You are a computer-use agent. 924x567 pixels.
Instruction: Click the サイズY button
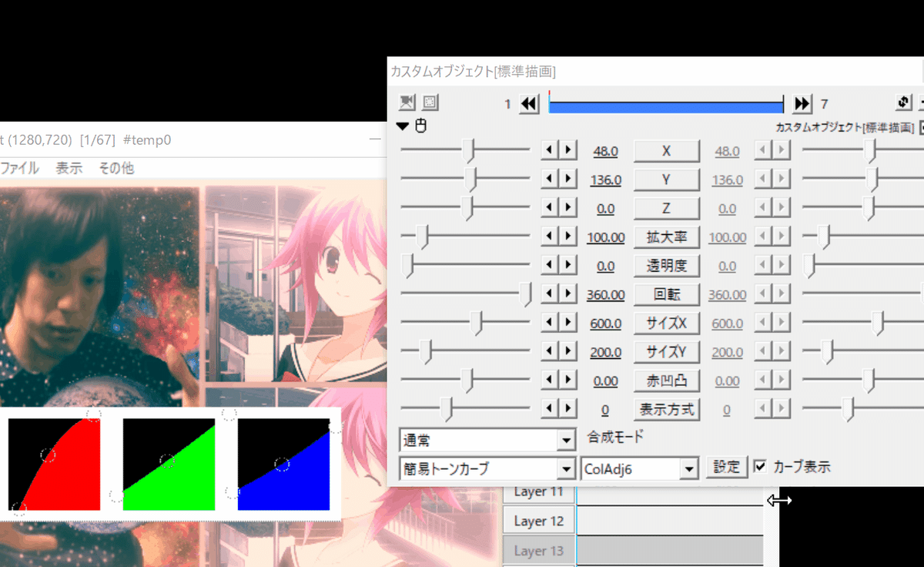coord(666,351)
